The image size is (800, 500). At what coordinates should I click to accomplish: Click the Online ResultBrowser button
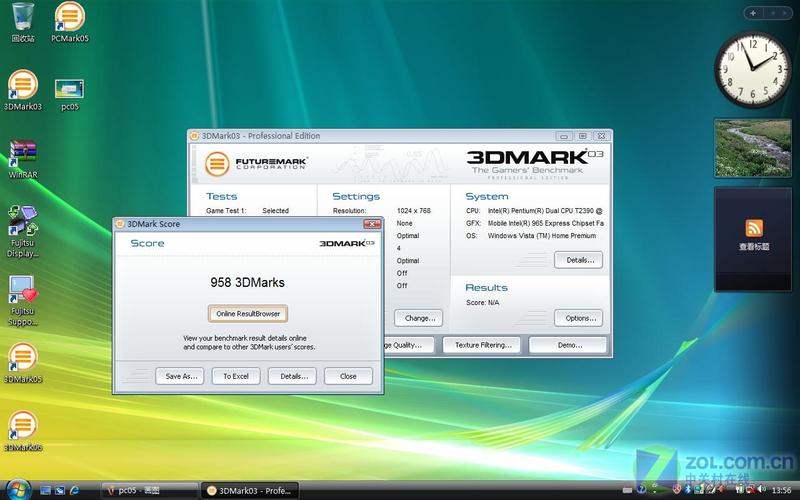[x=248, y=314]
